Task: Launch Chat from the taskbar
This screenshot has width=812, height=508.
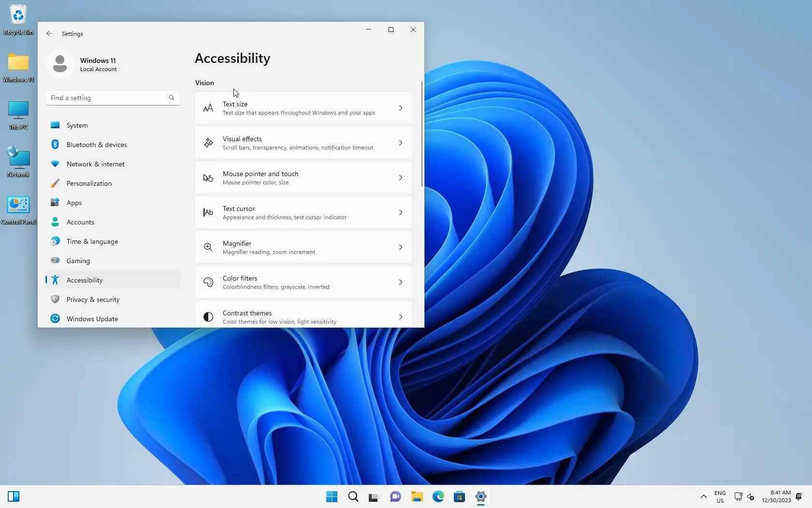Action: click(x=395, y=497)
